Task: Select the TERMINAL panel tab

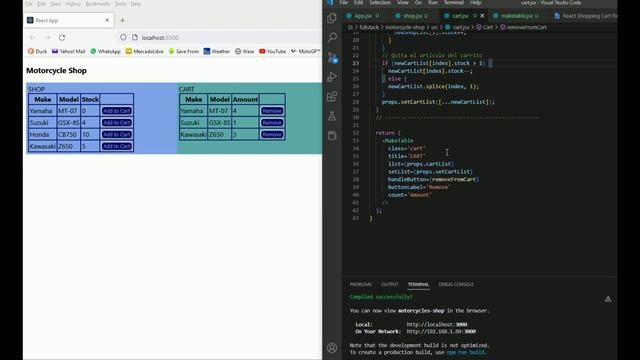Action: [x=418, y=284]
